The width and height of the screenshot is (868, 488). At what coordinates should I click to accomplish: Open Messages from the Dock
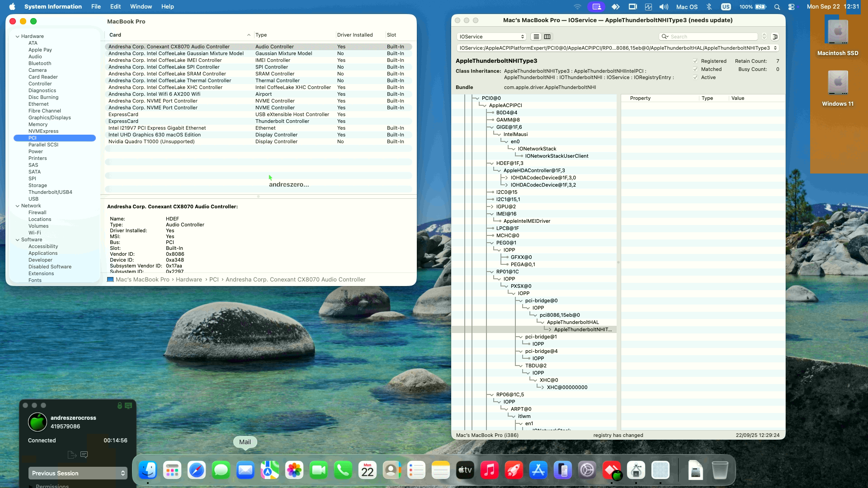click(221, 470)
